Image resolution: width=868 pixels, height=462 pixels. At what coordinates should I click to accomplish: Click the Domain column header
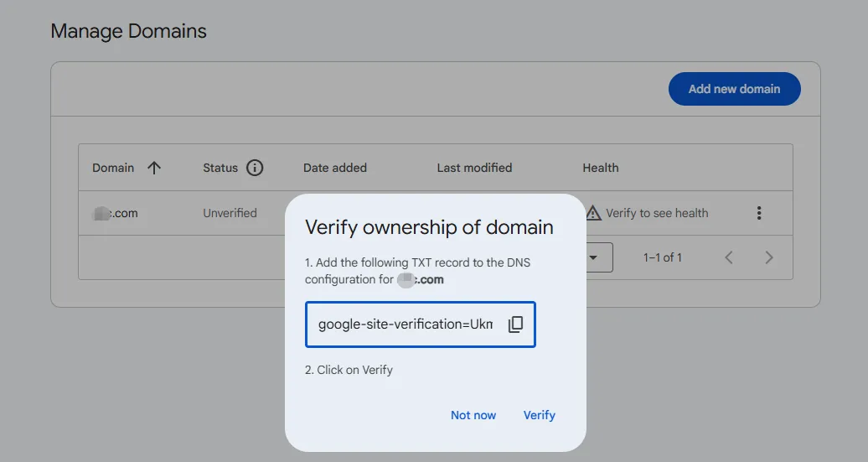point(113,168)
